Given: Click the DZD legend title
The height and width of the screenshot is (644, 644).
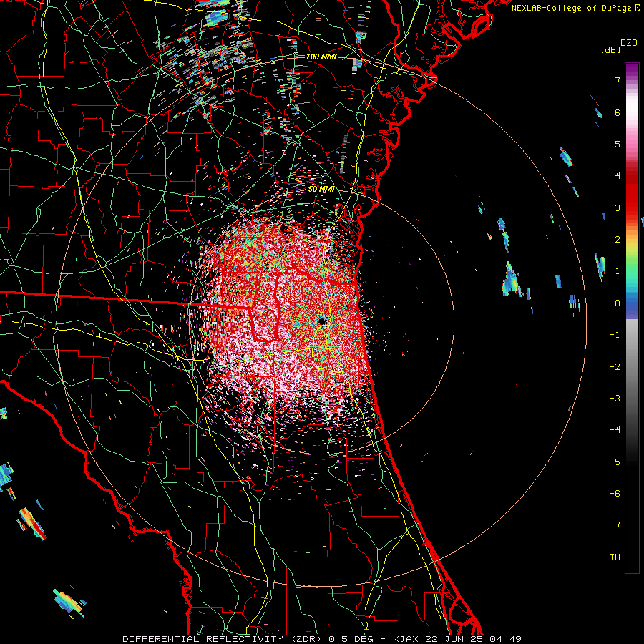Looking at the screenshot, I should 629,43.
